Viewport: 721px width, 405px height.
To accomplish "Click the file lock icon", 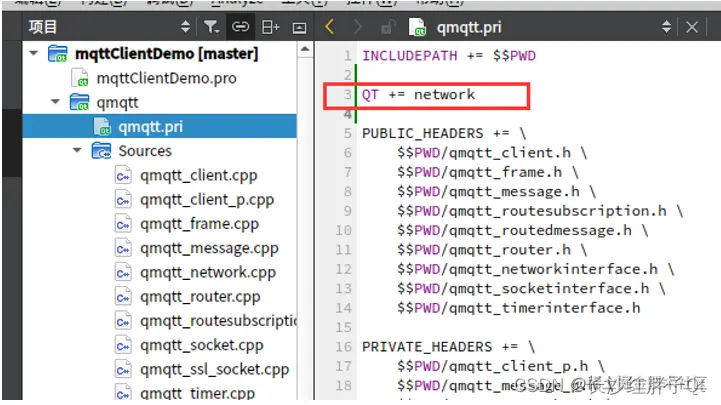I will click(388, 27).
